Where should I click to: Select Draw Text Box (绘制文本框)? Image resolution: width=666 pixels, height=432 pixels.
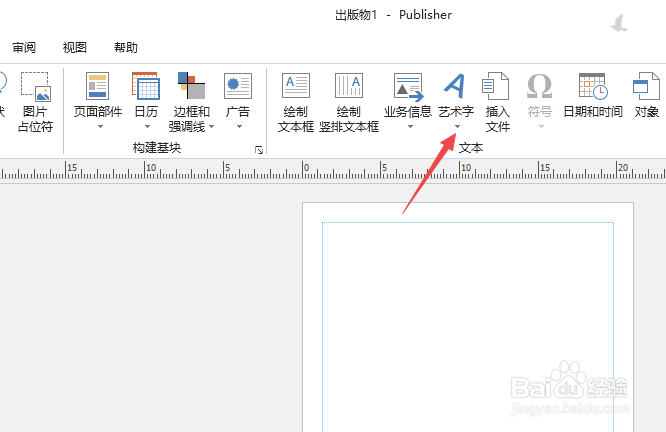coord(296,102)
